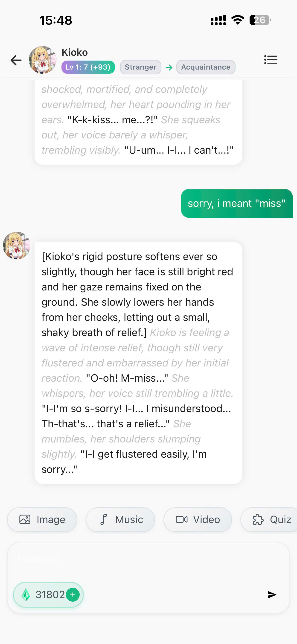Image resolution: width=297 pixels, height=644 pixels.
Task: Start a Quiz with Kioko
Action: point(270,519)
